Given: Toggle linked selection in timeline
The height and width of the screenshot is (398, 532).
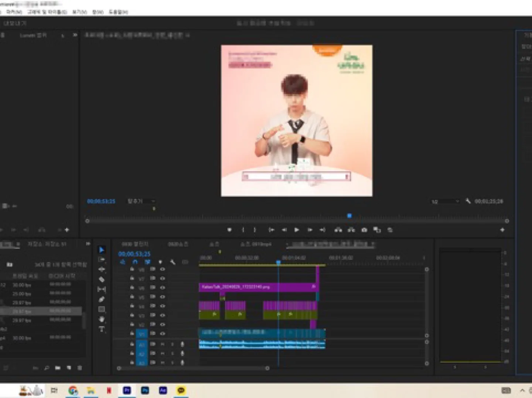Looking at the screenshot, I should (x=147, y=262).
